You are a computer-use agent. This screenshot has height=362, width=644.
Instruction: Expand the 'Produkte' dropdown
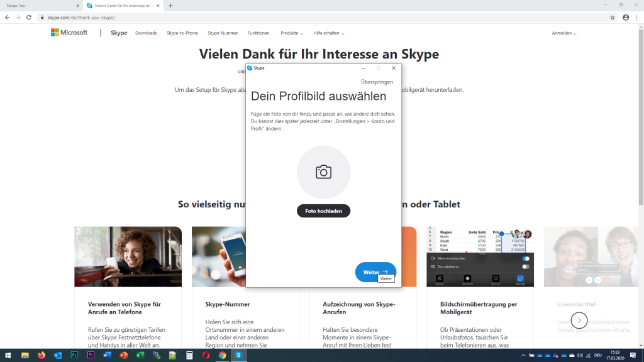[292, 33]
